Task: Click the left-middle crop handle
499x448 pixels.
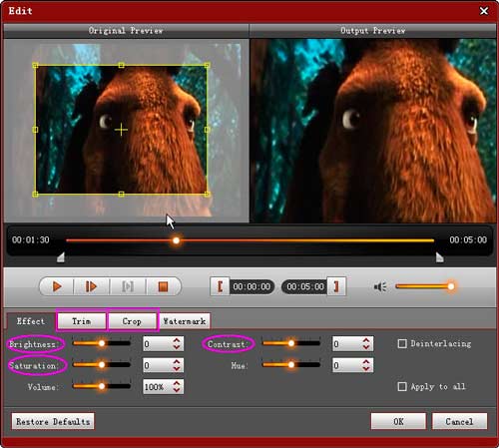Action: [35, 130]
